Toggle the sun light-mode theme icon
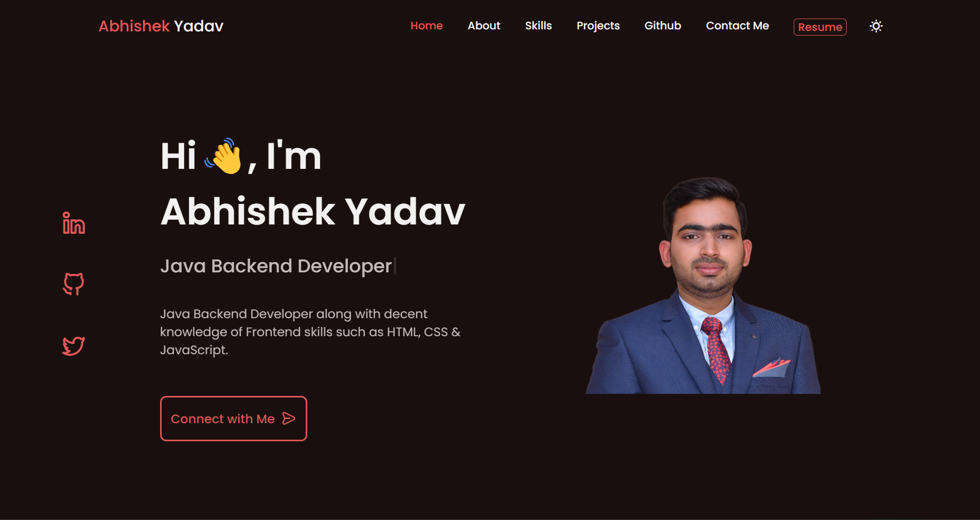Image resolution: width=980 pixels, height=520 pixels. pos(876,26)
